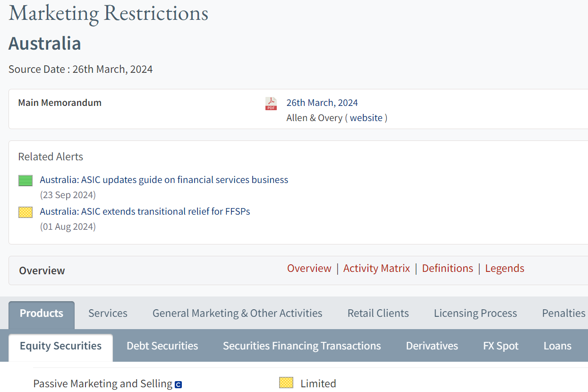Select the Derivatives sub-tab
The width and height of the screenshot is (588, 392).
432,346
